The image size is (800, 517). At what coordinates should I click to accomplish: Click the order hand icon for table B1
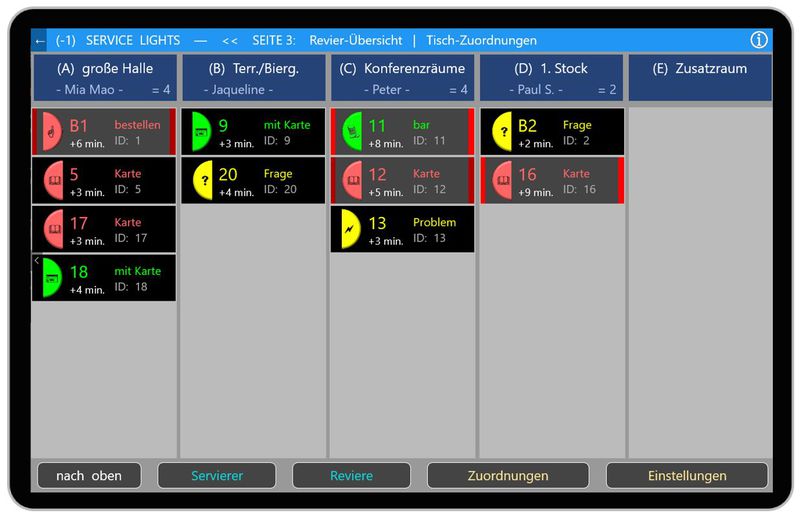[x=51, y=131]
